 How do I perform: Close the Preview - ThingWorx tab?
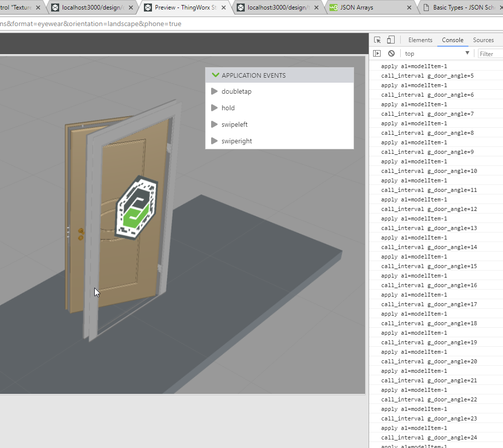coord(224,8)
